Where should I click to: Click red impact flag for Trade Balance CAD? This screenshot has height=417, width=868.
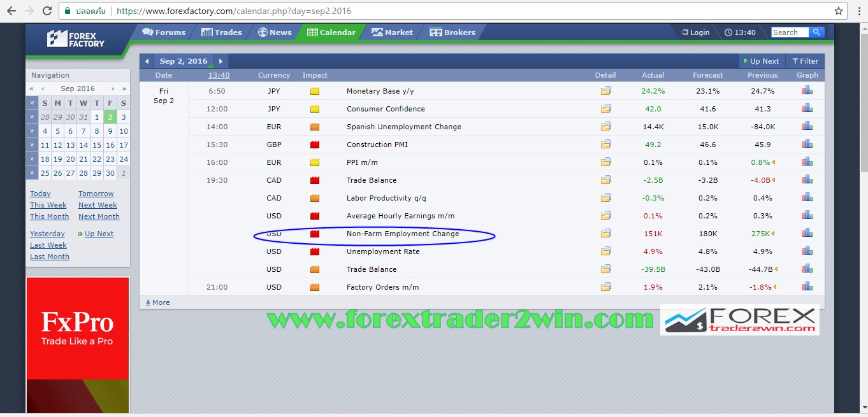click(314, 180)
